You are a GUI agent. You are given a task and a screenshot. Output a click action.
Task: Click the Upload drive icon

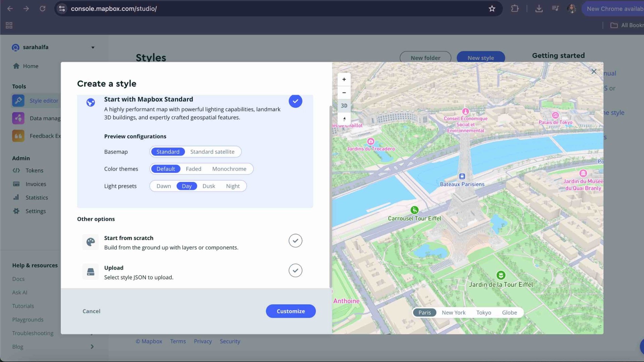tap(91, 272)
